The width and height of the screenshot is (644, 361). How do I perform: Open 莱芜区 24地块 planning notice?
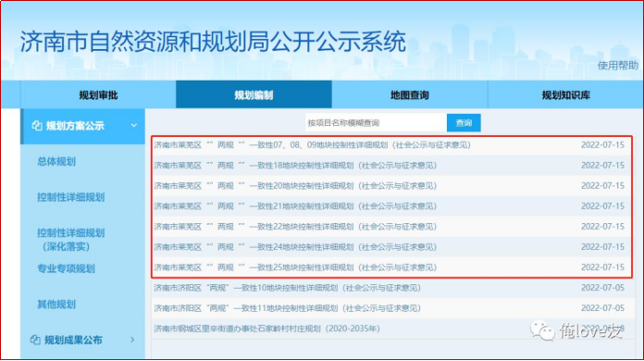tap(295, 247)
